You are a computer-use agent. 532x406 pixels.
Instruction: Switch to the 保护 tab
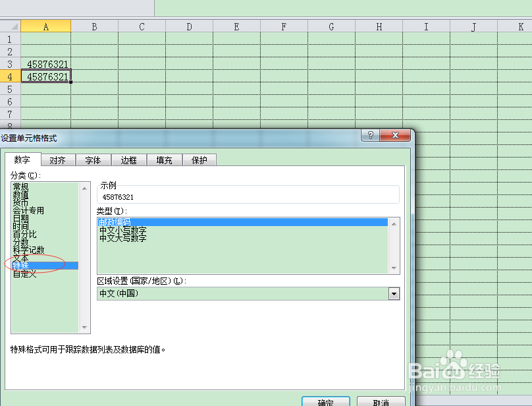[199, 160]
